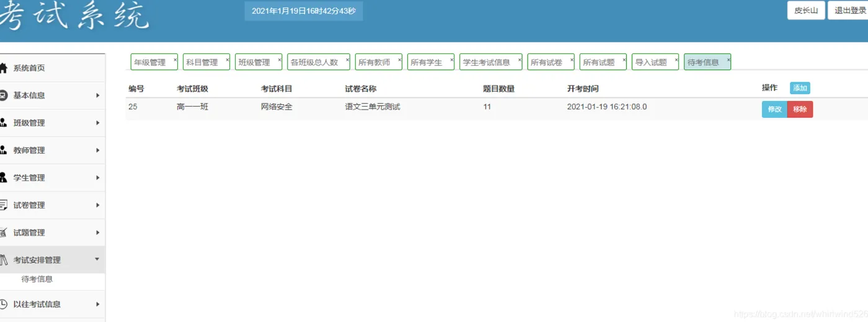The width and height of the screenshot is (868, 322).
Task: Click the 试题管理 sidebar icon
Action: (3, 232)
